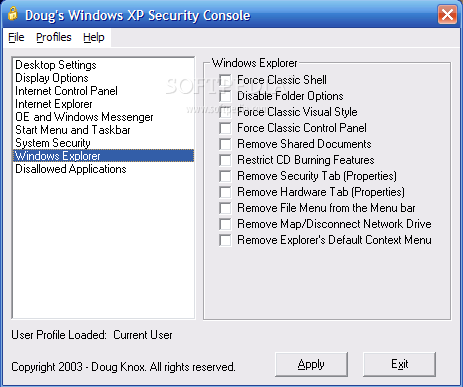Viewport: 463px width, 387px height.
Task: Open the Profiles menu
Action: click(x=54, y=37)
